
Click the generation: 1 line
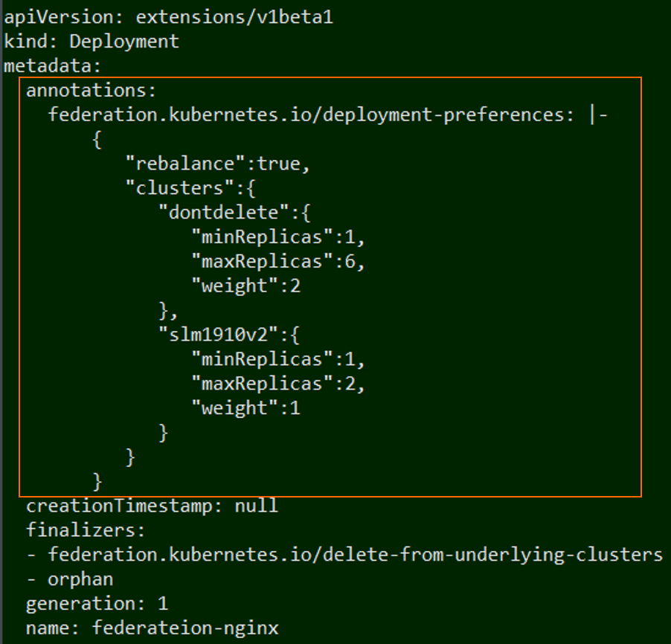coord(97,604)
